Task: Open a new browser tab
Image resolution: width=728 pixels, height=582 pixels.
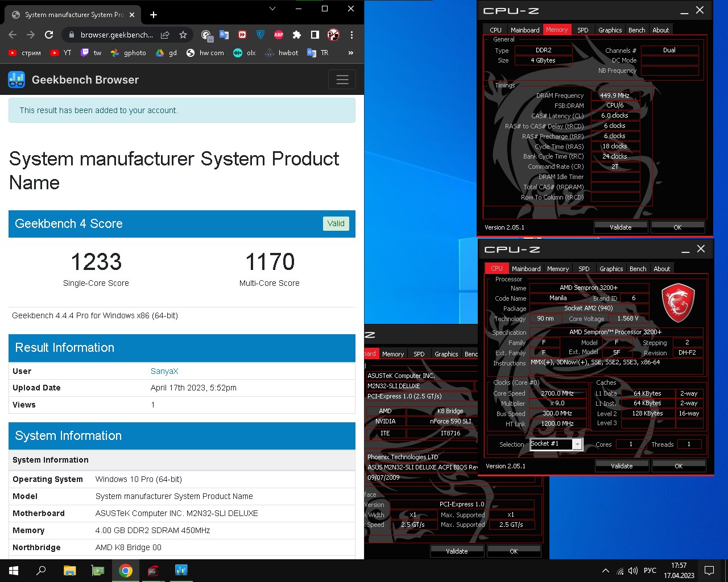Action: (154, 15)
